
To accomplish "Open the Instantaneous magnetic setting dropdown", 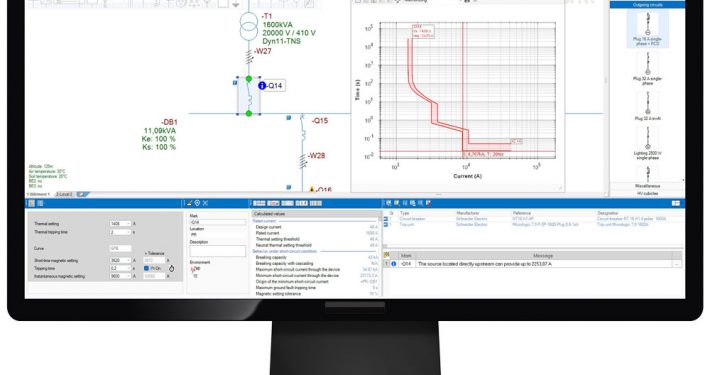I will [120, 276].
